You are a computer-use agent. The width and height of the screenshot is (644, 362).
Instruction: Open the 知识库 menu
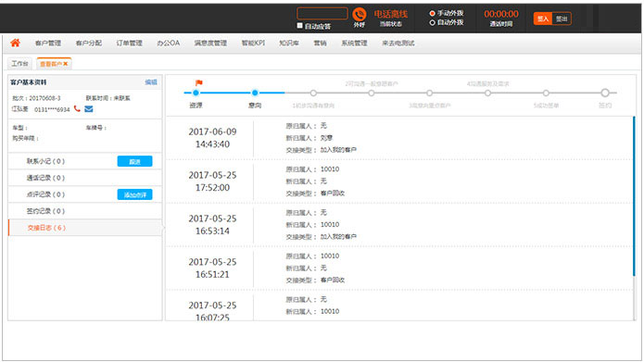289,44
